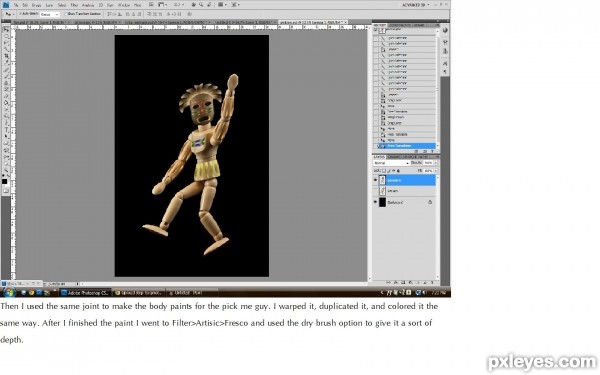Click the foreground color swatch
Viewport: 600px width, 375px height.
pos(4,182)
